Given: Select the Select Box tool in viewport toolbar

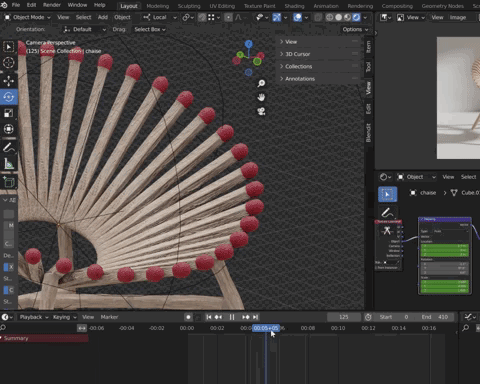Looking at the screenshot, I should tap(9, 47).
